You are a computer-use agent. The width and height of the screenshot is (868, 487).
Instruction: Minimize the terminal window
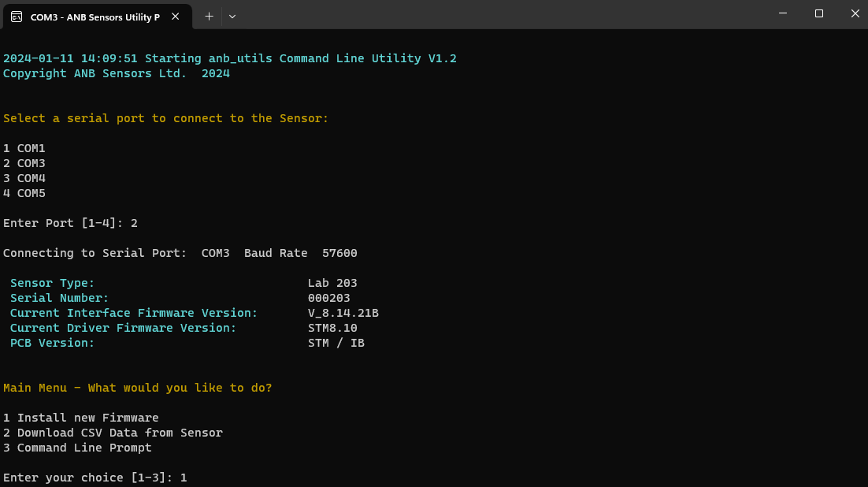tap(782, 14)
